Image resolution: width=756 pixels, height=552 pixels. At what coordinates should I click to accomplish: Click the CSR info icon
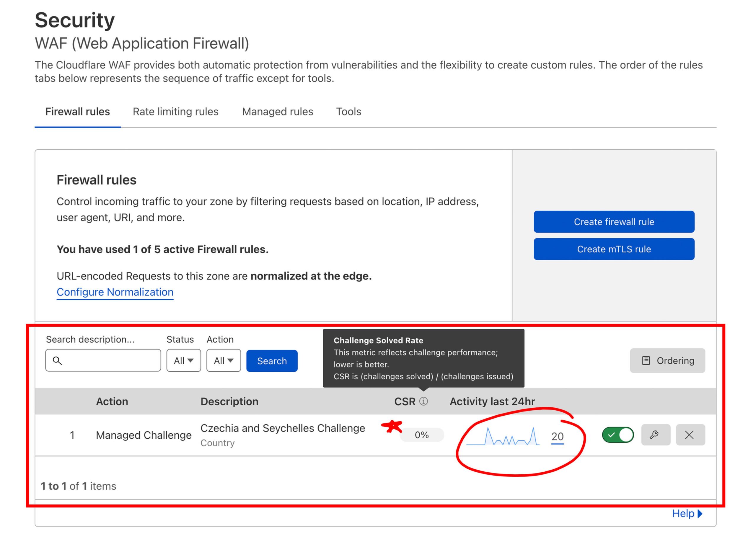[423, 401]
